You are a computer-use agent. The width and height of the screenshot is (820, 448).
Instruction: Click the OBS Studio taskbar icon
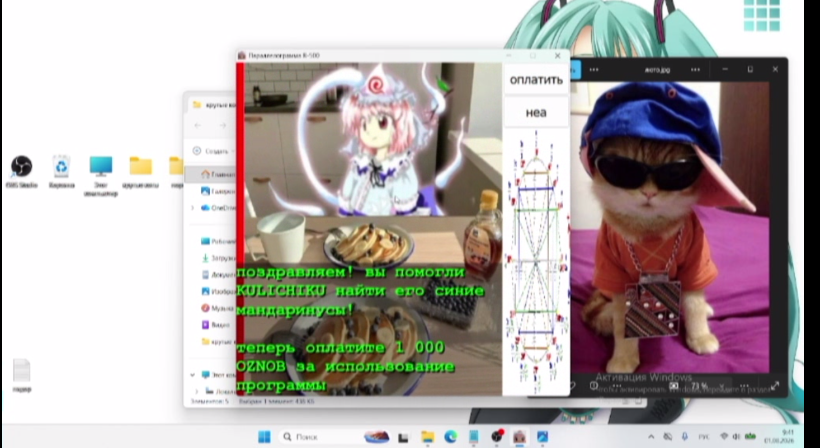click(x=497, y=436)
